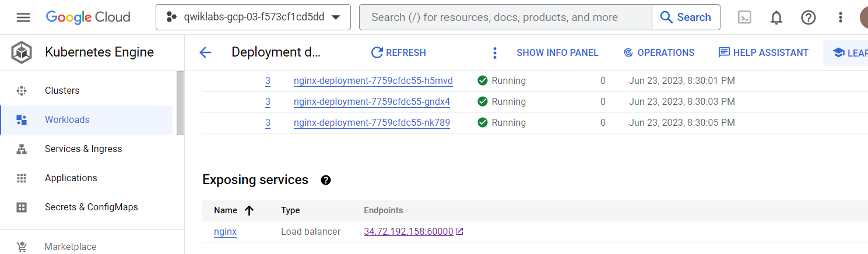Open the help question mark menu
The image size is (868, 254).
coord(809,17)
